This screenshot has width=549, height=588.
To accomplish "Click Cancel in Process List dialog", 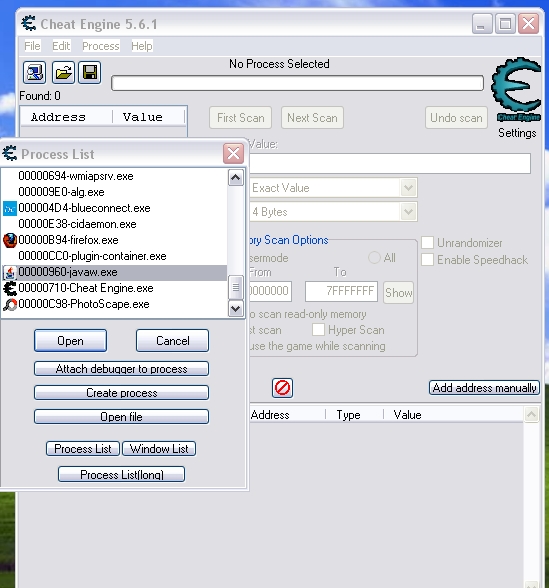I will click(x=172, y=340).
